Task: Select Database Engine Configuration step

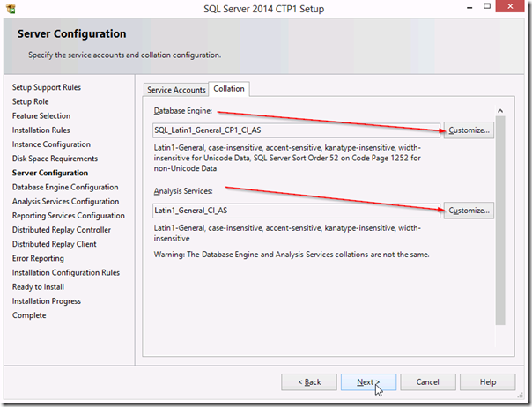Action: [x=65, y=188]
